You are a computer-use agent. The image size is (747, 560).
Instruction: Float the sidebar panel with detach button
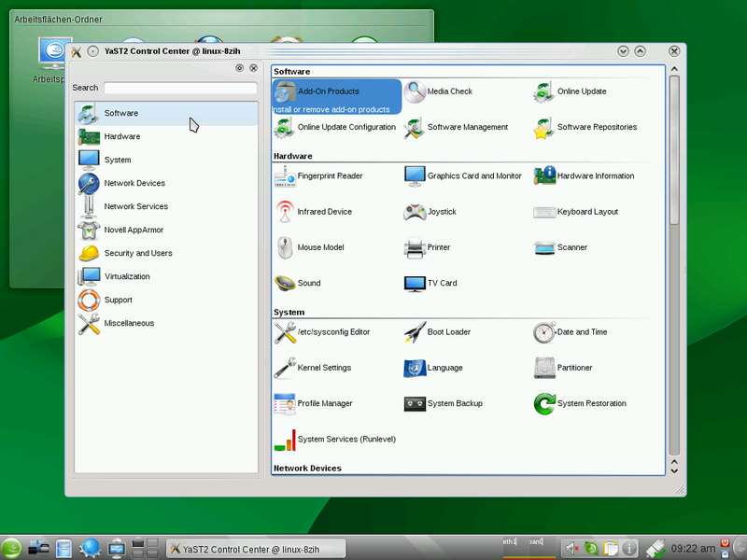[x=240, y=68]
